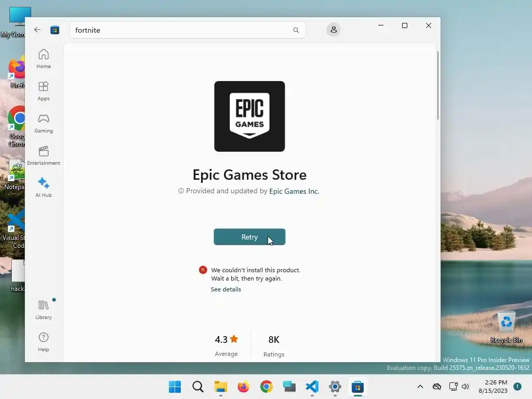
Task: Open Library in sidebar
Action: click(44, 310)
